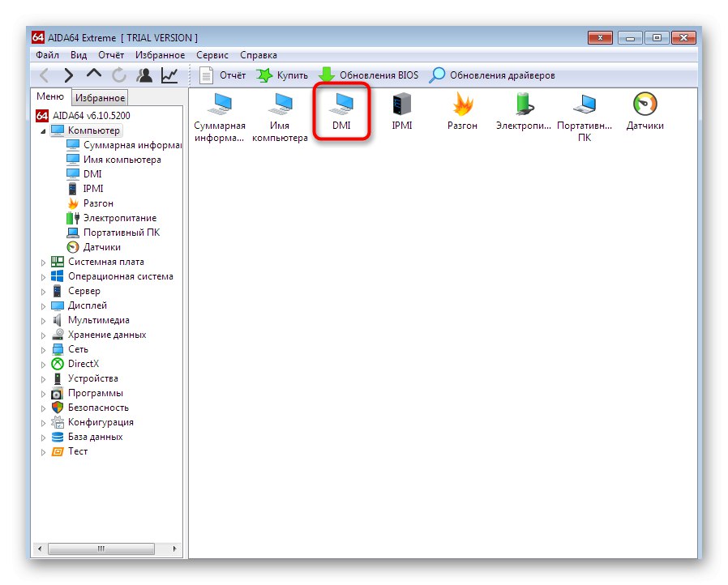This screenshot has width=728, height=585.
Task: Expand the Сервер node
Action: [43, 292]
